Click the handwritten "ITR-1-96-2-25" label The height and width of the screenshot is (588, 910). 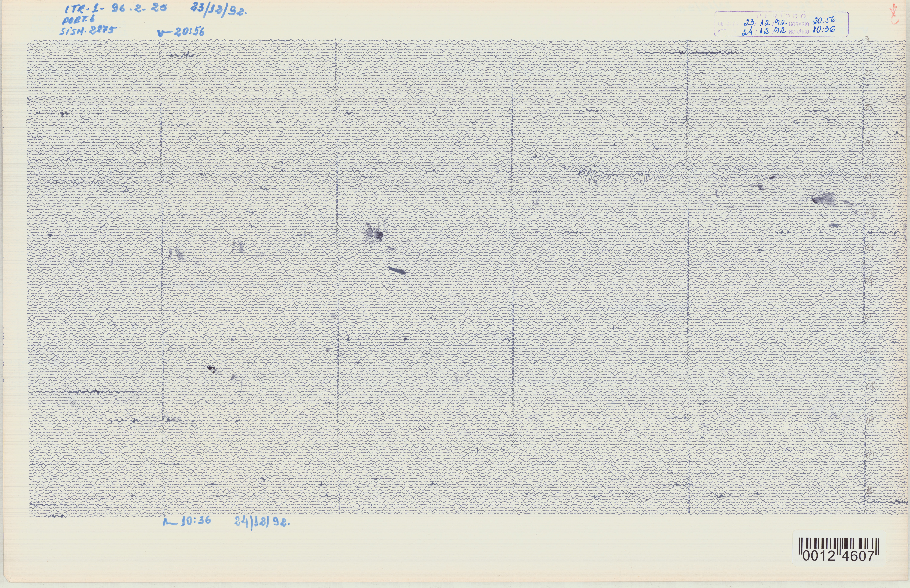tap(116, 8)
